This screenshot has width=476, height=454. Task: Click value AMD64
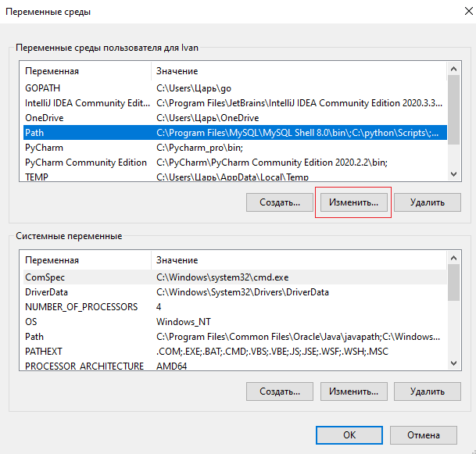[171, 366]
